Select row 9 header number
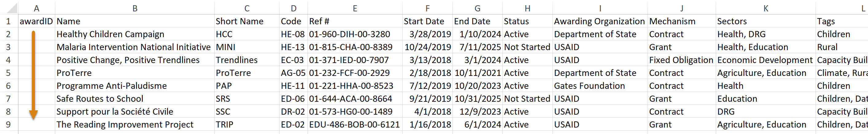The width and height of the screenshot is (868, 134). 8,124
